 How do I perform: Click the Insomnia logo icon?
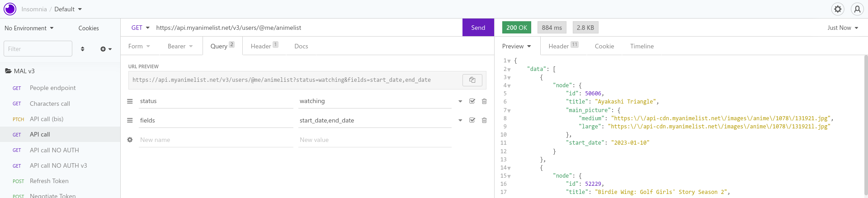(x=10, y=9)
